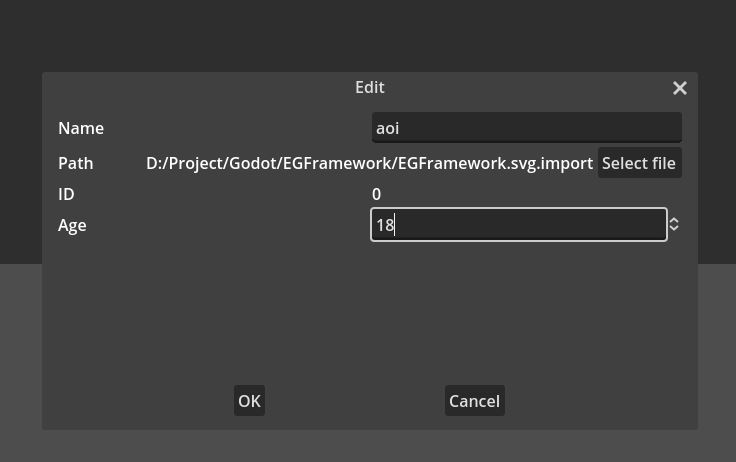736x462 pixels.
Task: Click the Edit dialog title text
Action: (369, 88)
